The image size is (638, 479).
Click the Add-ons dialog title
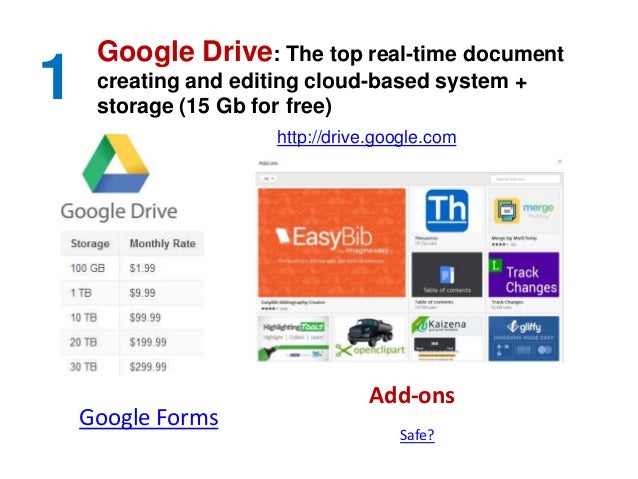point(269,163)
